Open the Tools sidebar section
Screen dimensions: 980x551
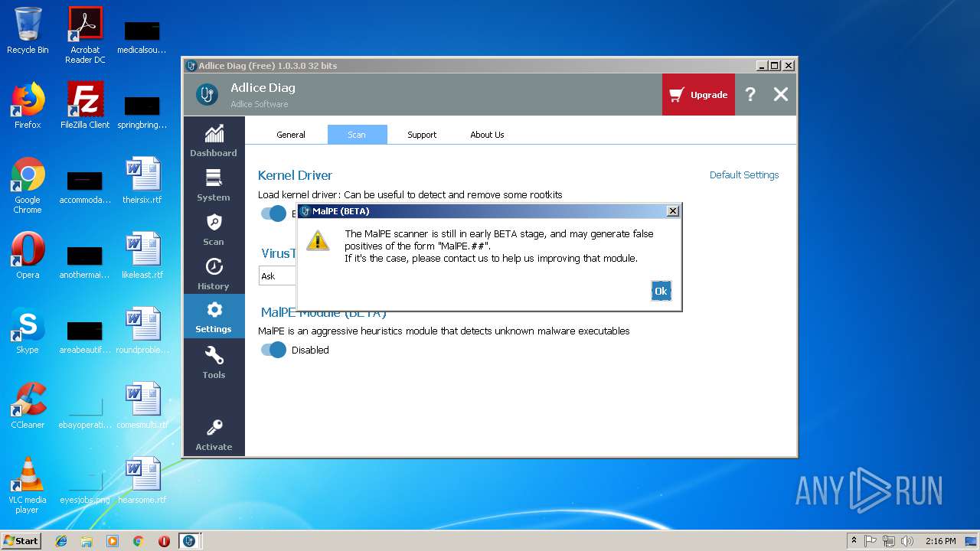tap(214, 363)
